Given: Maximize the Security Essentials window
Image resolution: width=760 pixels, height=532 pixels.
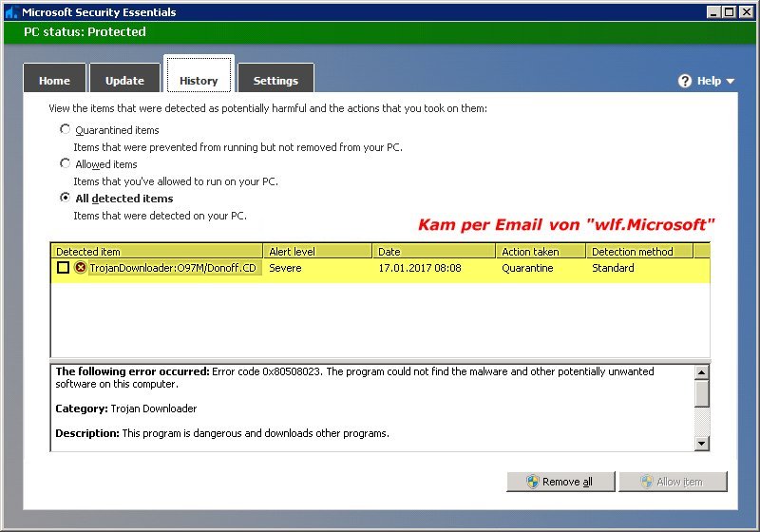Looking at the screenshot, I should [x=729, y=12].
